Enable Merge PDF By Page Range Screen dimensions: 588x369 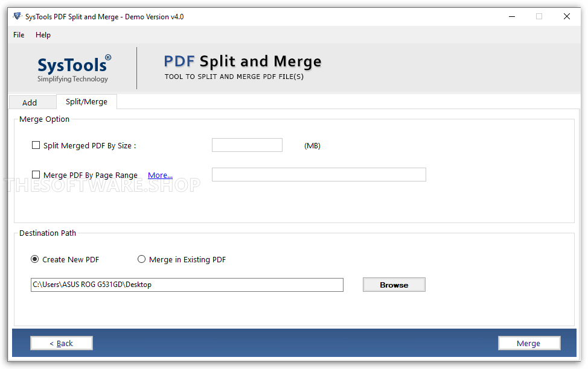(x=36, y=175)
